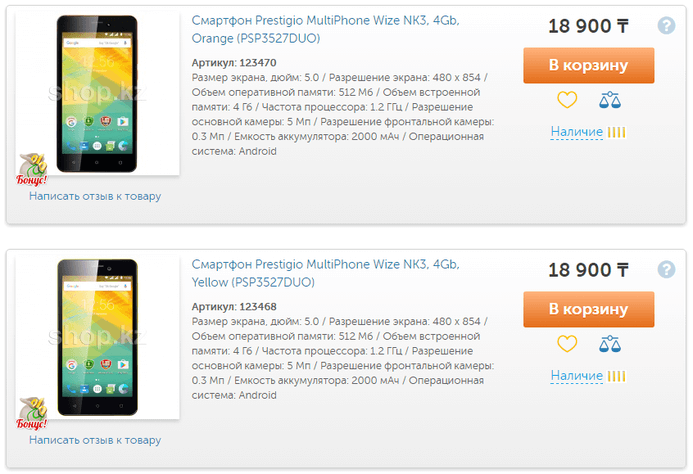Write a review for the Yellow phone
Image resolution: width=693 pixels, height=474 pixels.
95,440
